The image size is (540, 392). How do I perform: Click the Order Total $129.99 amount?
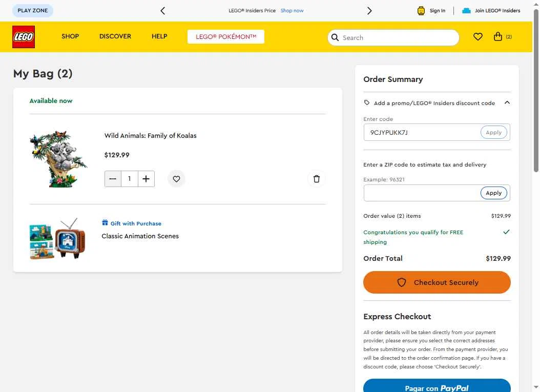(498, 258)
